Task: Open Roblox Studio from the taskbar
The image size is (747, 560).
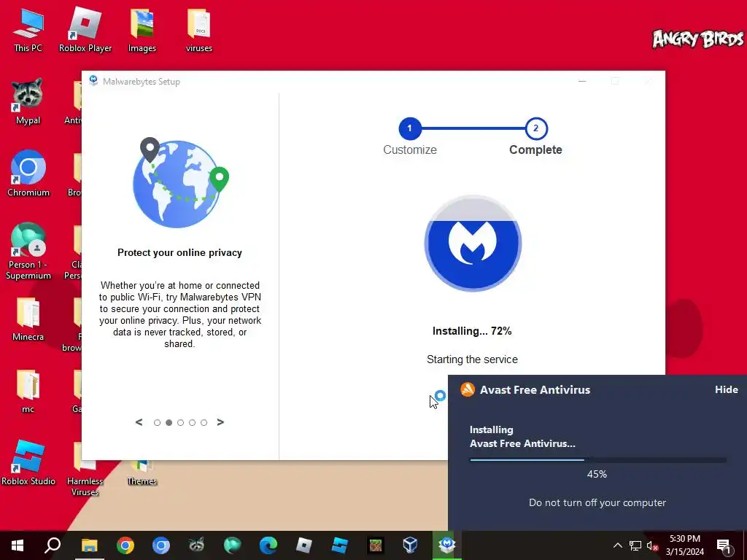Action: 340,545
